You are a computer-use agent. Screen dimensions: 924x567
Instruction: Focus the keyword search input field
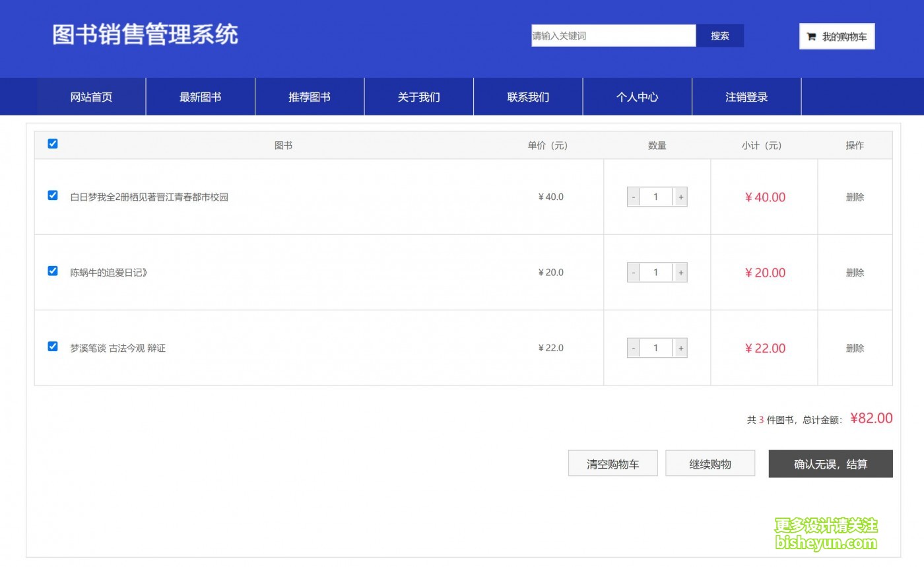[x=613, y=36]
